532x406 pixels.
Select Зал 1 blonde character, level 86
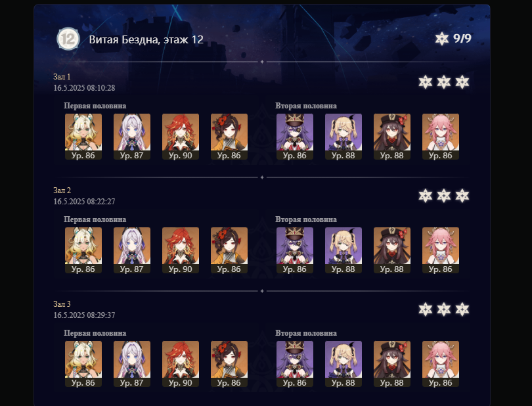pyautogui.click(x=83, y=137)
